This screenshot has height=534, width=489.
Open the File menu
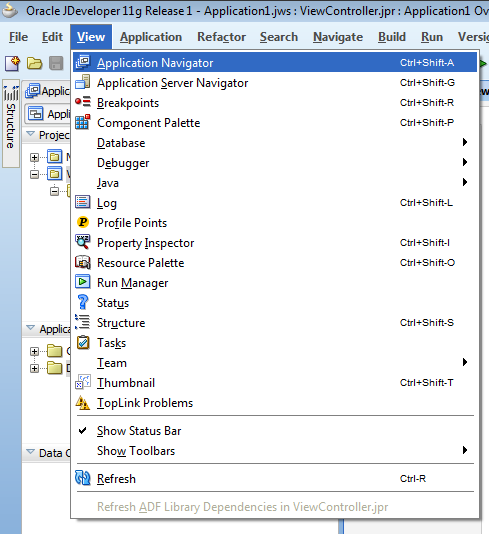18,37
